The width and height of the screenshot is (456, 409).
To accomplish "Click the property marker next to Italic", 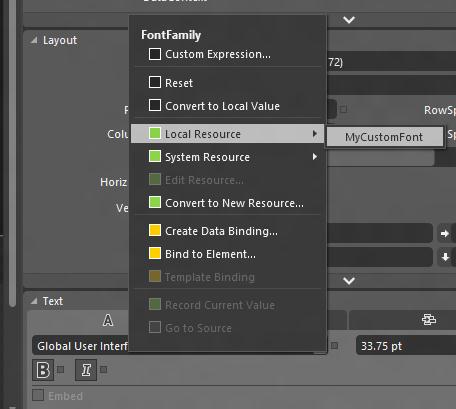I will [x=104, y=369].
